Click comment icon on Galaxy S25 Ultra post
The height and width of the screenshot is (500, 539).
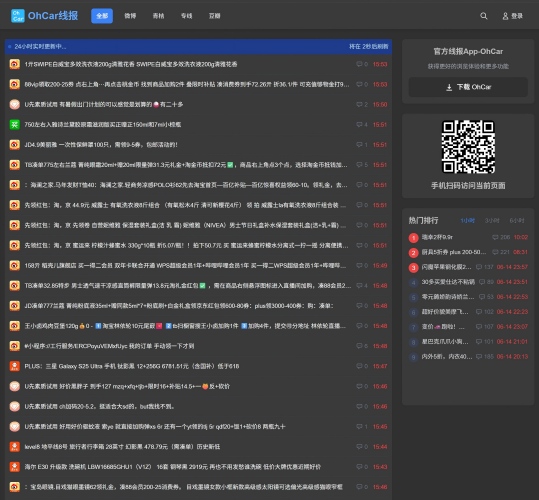[359, 366]
